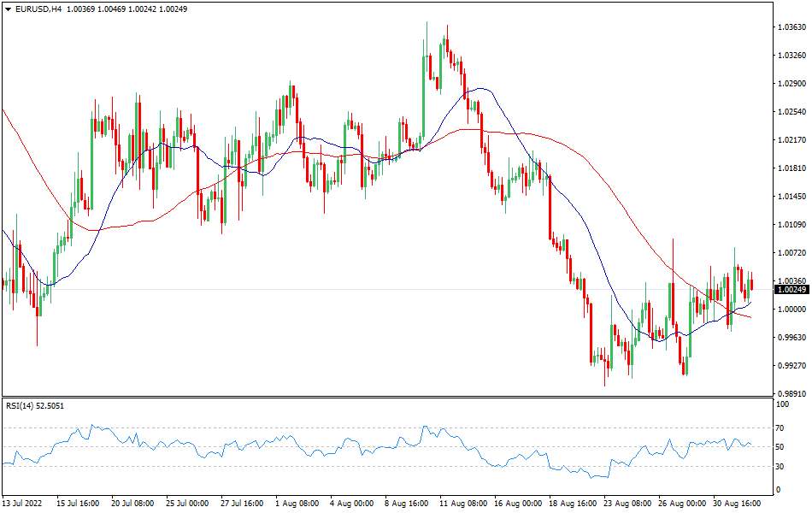Click the RSI 70 level label

pos(780,427)
